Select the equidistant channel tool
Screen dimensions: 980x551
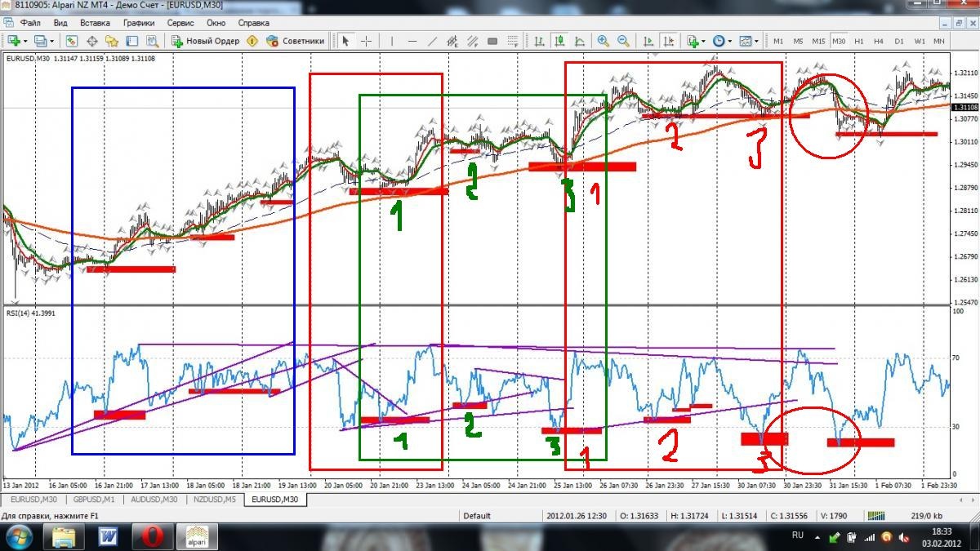tap(452, 41)
